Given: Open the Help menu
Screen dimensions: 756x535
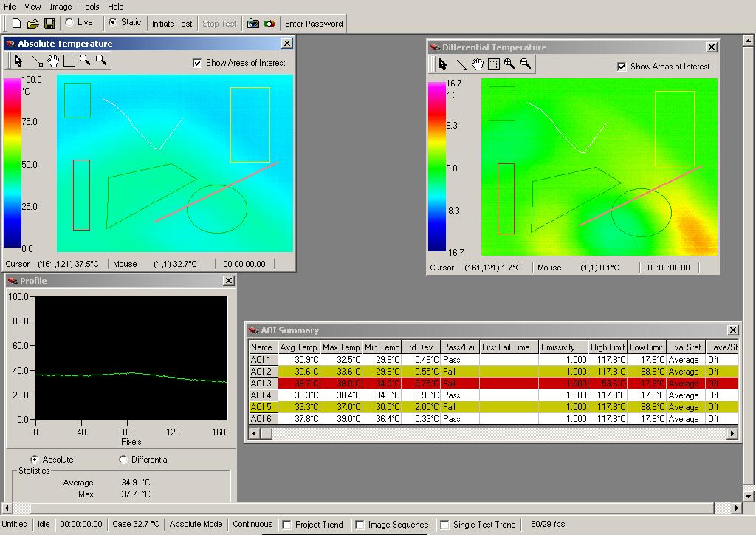Looking at the screenshot, I should (x=115, y=7).
